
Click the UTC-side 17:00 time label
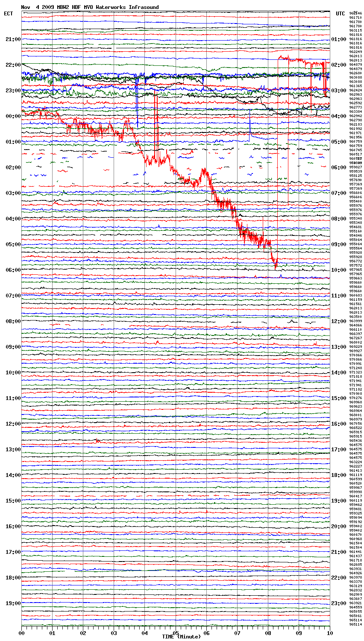coord(339,450)
